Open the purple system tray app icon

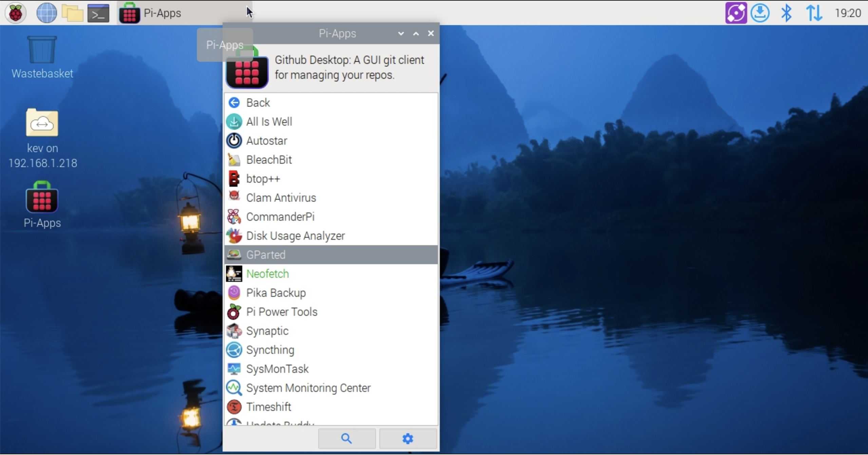736,13
